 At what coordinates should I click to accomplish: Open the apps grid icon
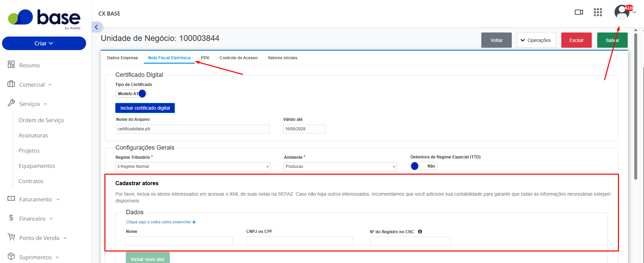pos(598,13)
